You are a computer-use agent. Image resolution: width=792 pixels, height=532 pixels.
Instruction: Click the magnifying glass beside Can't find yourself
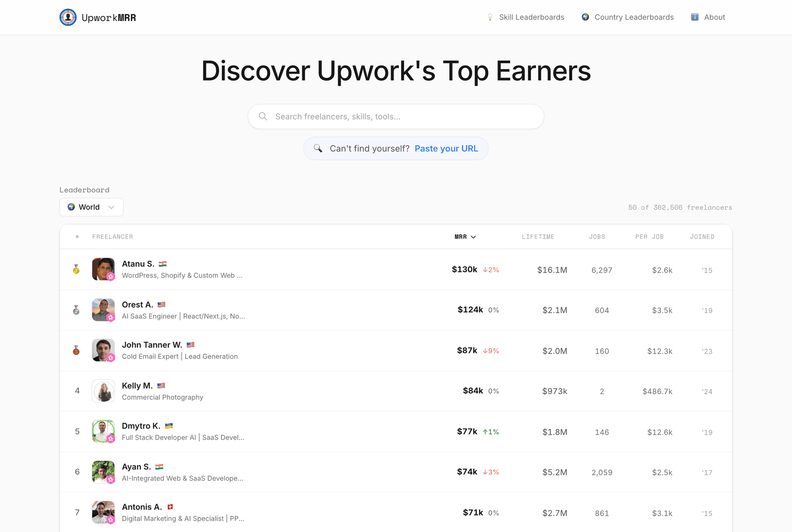(x=318, y=148)
